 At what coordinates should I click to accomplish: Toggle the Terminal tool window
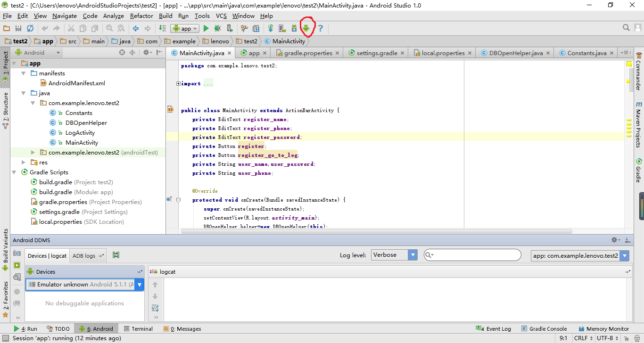click(138, 329)
